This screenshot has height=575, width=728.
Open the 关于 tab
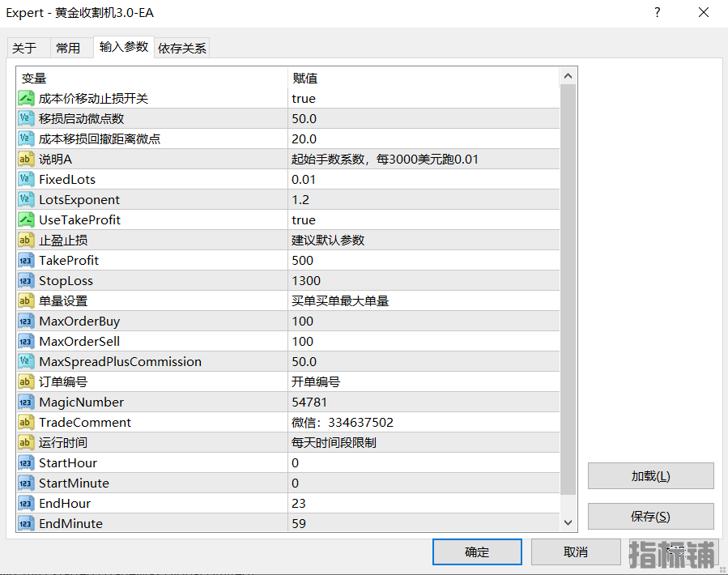(x=29, y=48)
